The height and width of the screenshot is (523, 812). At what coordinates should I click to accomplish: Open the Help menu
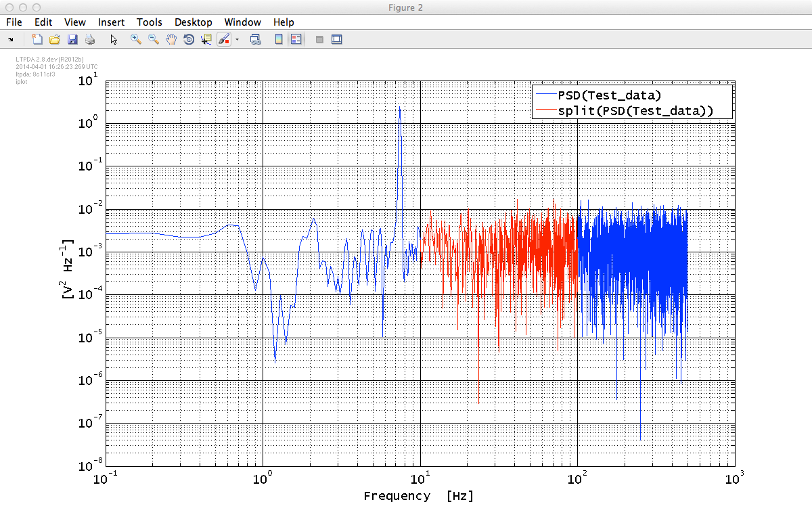coord(284,22)
